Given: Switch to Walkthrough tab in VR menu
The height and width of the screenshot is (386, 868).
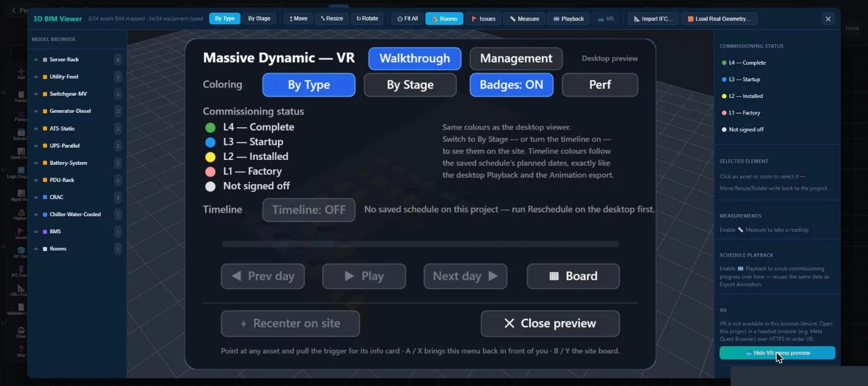Looking at the screenshot, I should tap(415, 59).
